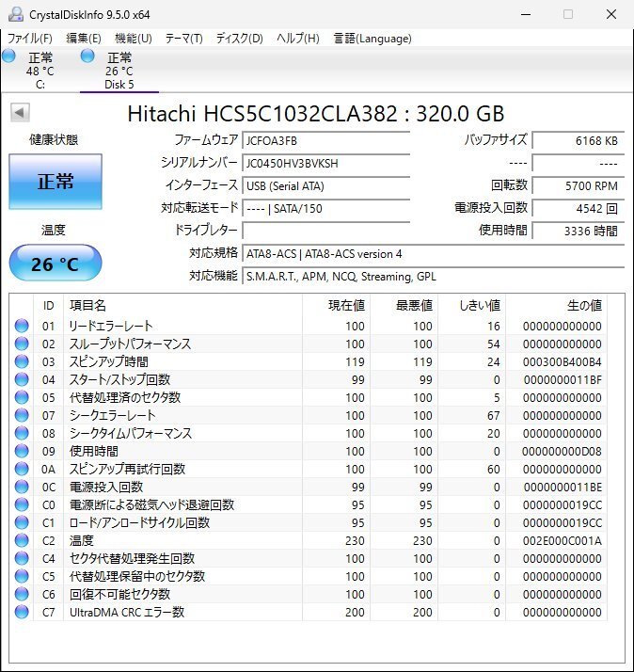634x672 pixels.
Task: Click the 現在値 column header
Action: (x=337, y=306)
